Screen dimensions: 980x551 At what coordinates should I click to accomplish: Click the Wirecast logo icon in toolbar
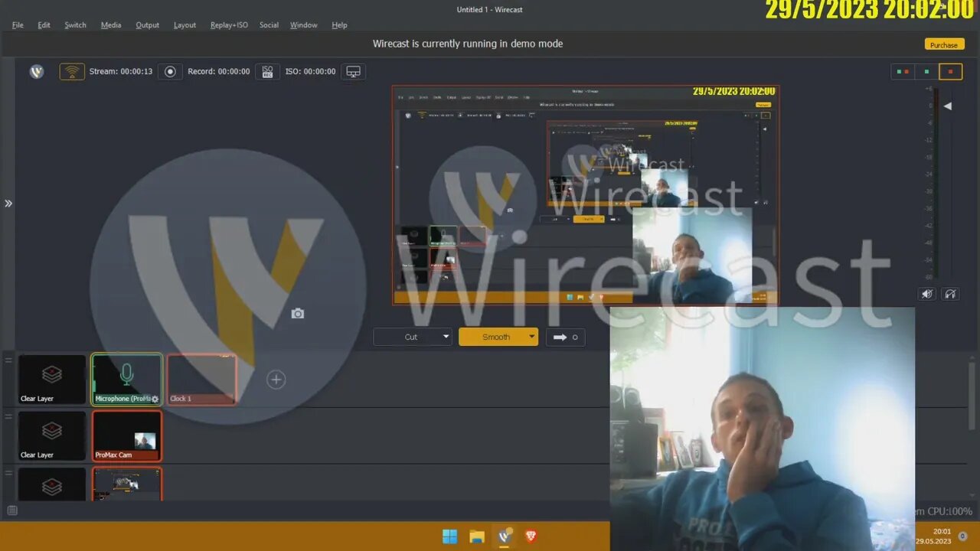(x=37, y=71)
